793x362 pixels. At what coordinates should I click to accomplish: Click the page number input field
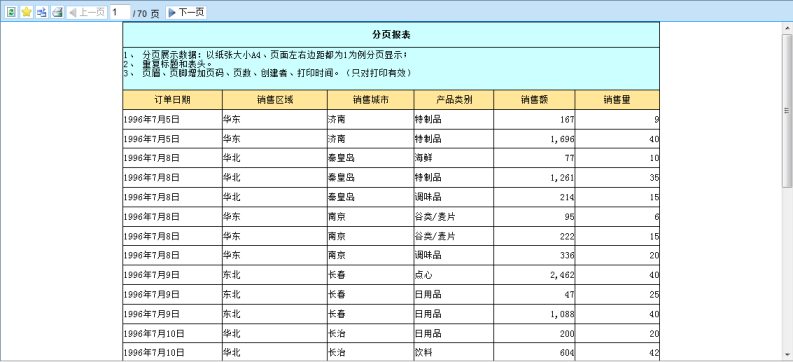point(120,13)
